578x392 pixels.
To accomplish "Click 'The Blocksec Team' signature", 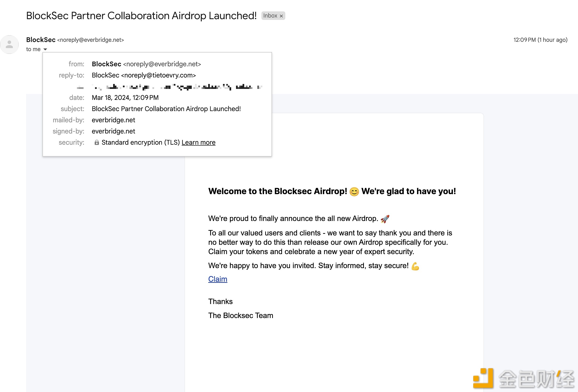I will pos(241,315).
